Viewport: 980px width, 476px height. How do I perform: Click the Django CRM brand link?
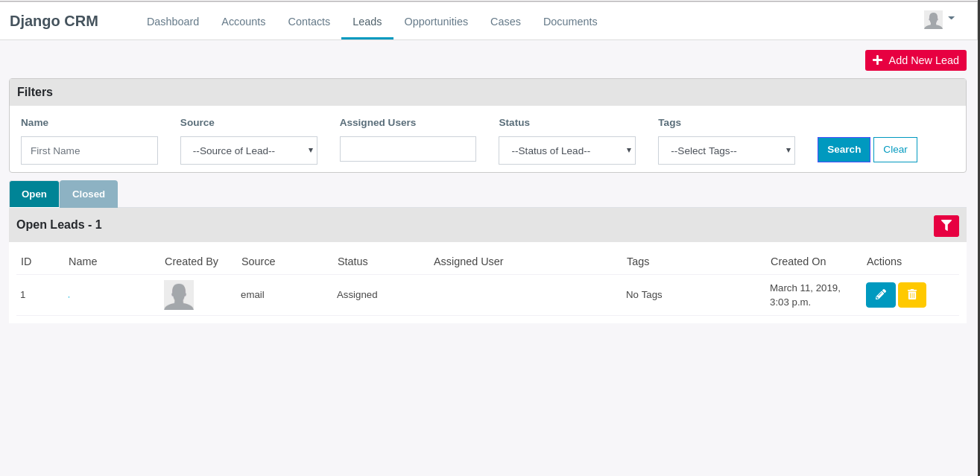pos(54,21)
